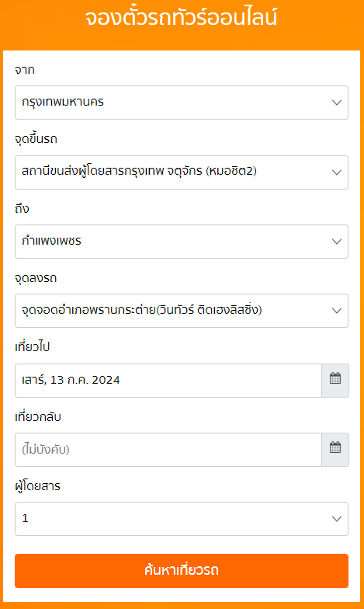This screenshot has width=364, height=609.
Task: Click chevron arrow on กรุงเทพมหานคร dropdown
Action: click(337, 103)
